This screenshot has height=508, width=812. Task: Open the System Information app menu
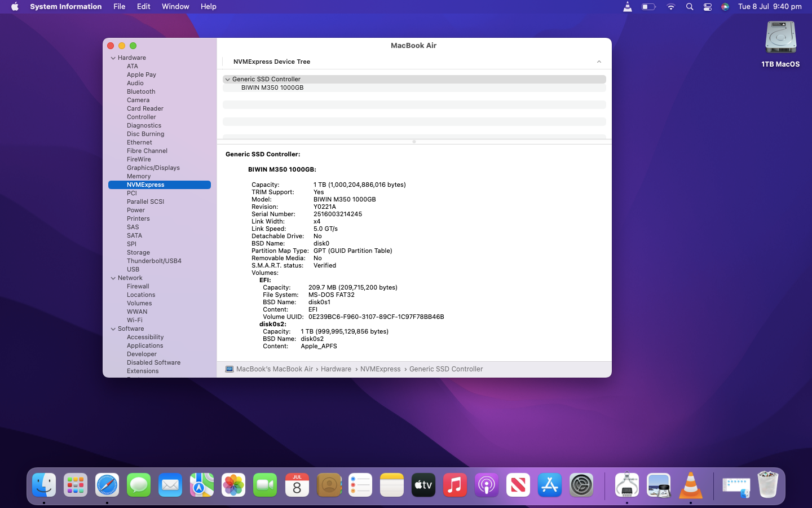[x=66, y=7]
